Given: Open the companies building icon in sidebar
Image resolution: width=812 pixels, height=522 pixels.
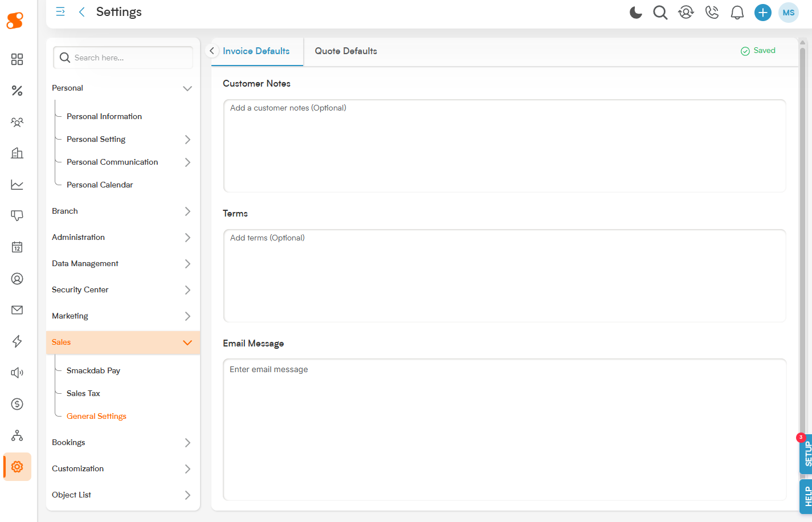Looking at the screenshot, I should [x=17, y=153].
